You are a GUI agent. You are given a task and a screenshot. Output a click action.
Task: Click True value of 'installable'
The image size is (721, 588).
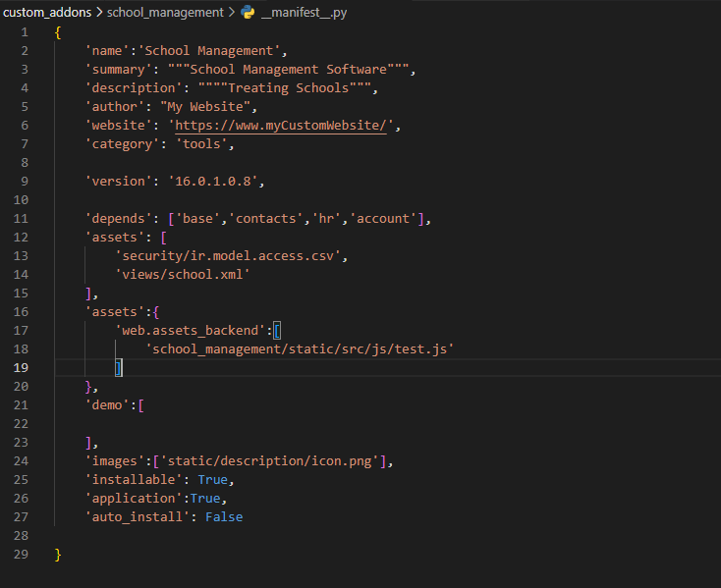point(213,480)
